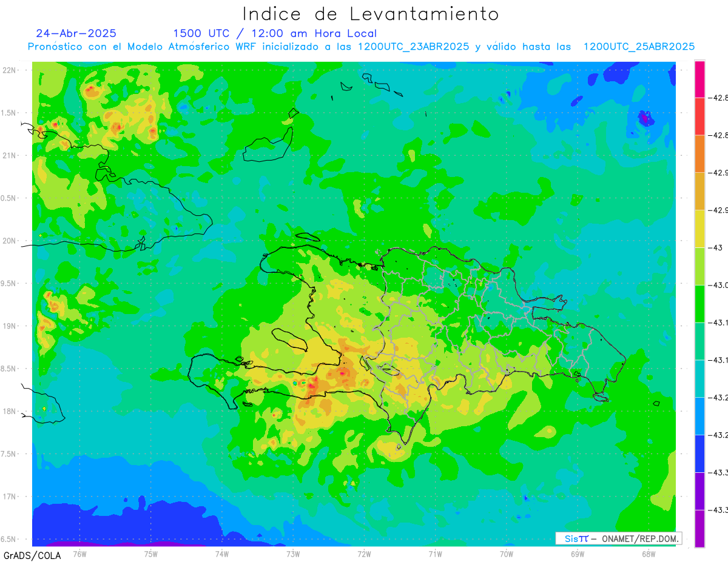Click the '68W' longitude label
Viewport: 728px width, 562px height.
point(649,554)
